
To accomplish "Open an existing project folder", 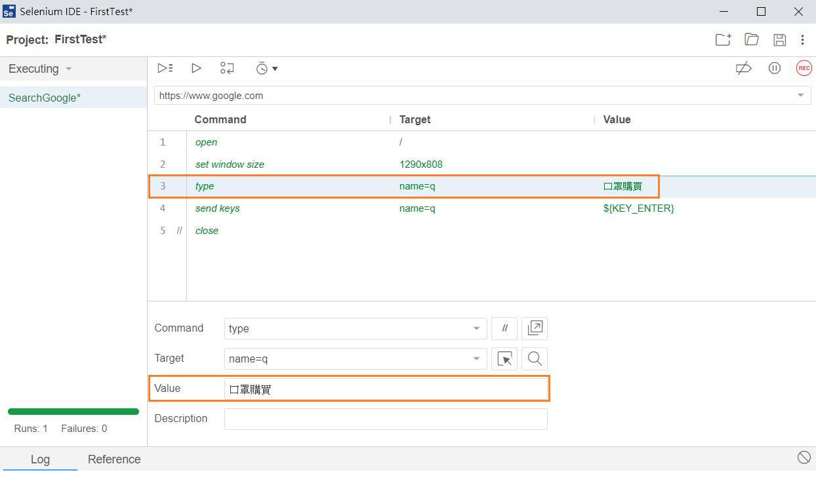I will [752, 40].
